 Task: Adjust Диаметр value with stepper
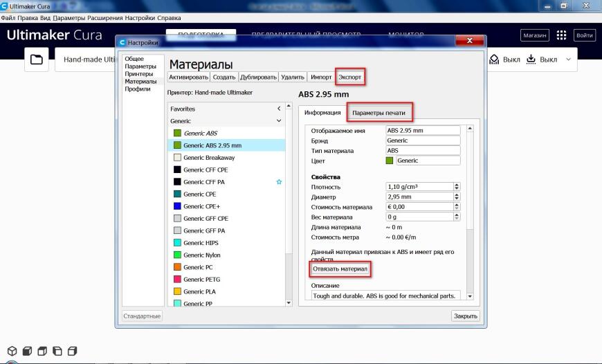tap(457, 197)
